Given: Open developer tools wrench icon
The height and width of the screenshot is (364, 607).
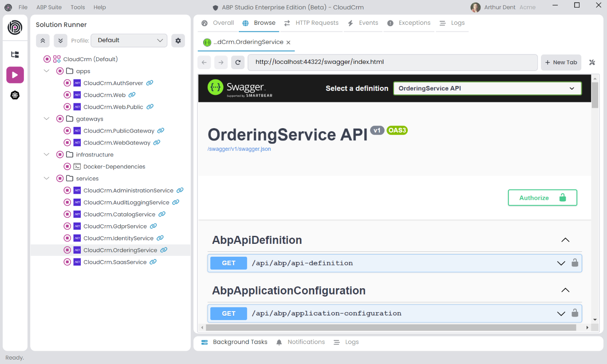Looking at the screenshot, I should [x=592, y=63].
